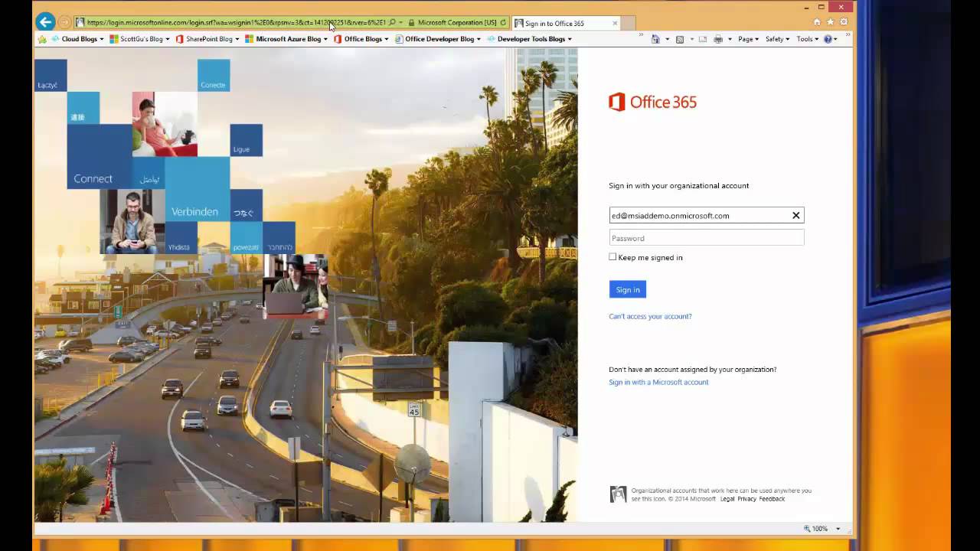
Task: Click the lock security icon
Action: click(x=412, y=23)
